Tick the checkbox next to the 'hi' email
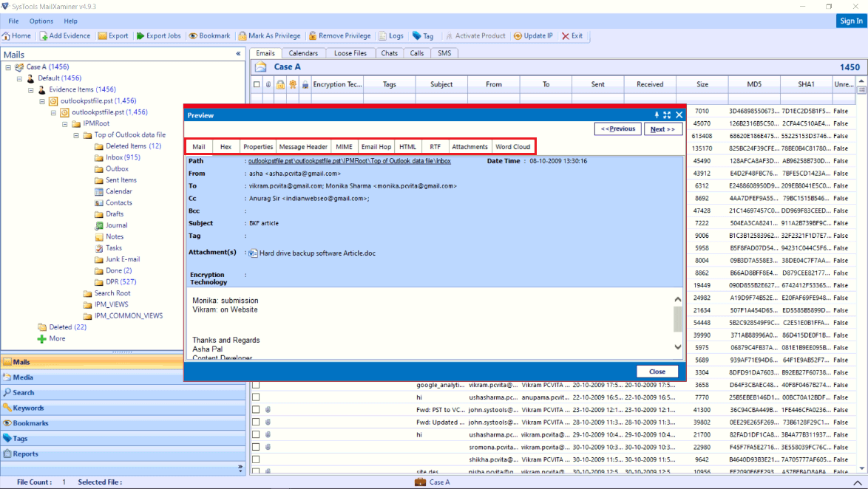The image size is (868, 489). coord(256,397)
